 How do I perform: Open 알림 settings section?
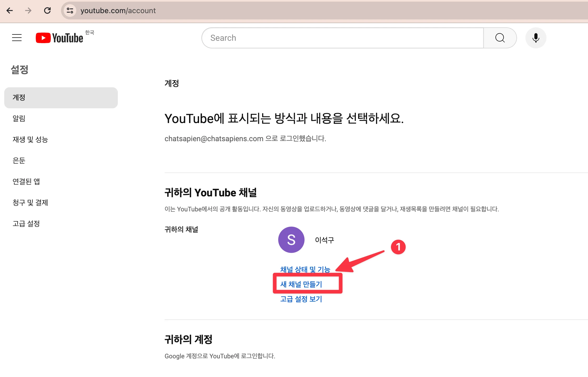(19, 119)
